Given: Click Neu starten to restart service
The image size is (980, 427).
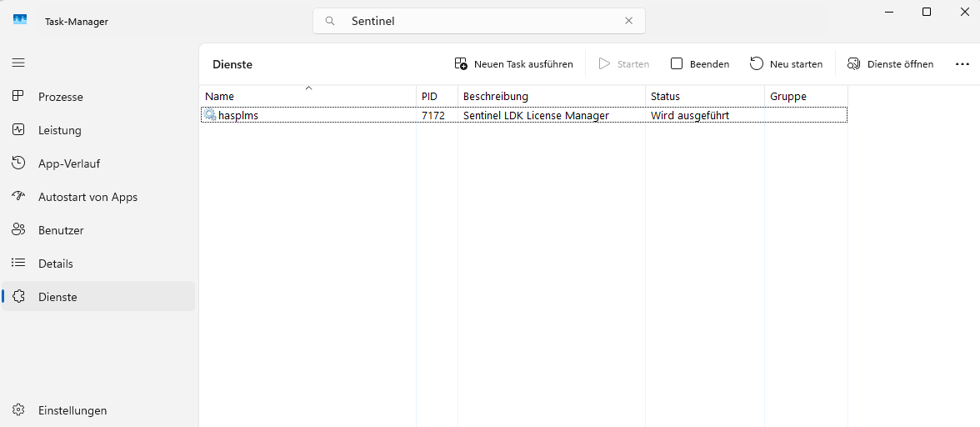Looking at the screenshot, I should [786, 64].
